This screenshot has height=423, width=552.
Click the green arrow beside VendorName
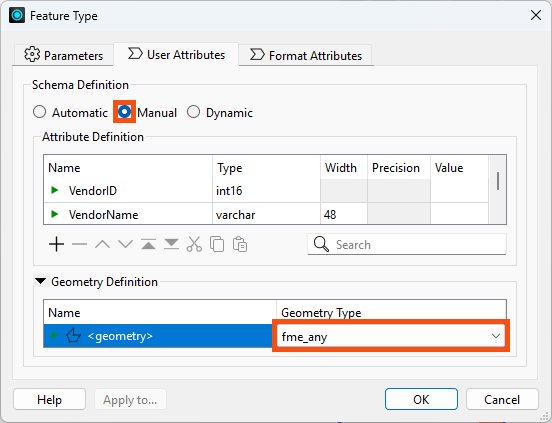pyautogui.click(x=54, y=214)
